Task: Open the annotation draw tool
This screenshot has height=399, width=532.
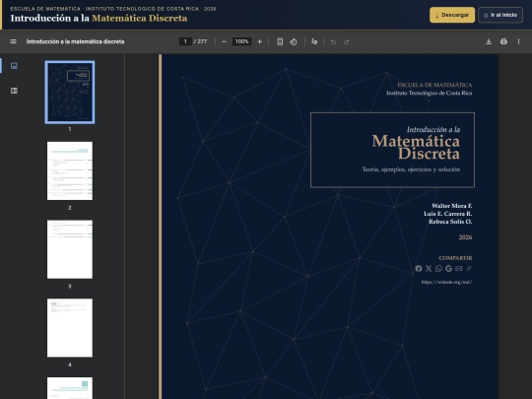Action: click(314, 41)
